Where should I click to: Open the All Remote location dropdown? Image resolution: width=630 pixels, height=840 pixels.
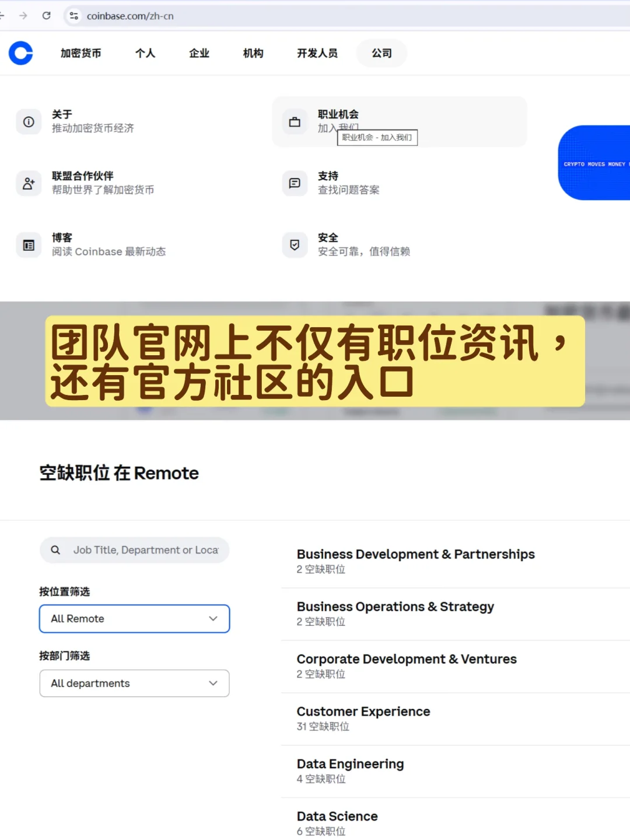[x=134, y=619]
